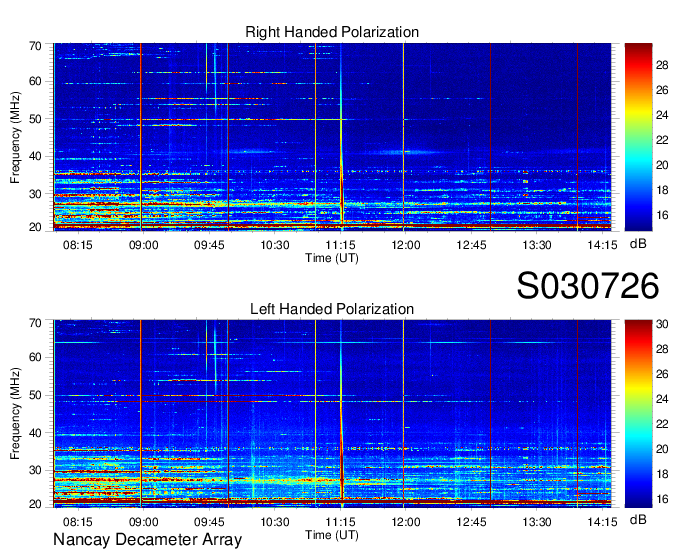Click "12:45" time tick under Left Handed plot
The height and width of the screenshot is (552, 680).
tap(471, 522)
